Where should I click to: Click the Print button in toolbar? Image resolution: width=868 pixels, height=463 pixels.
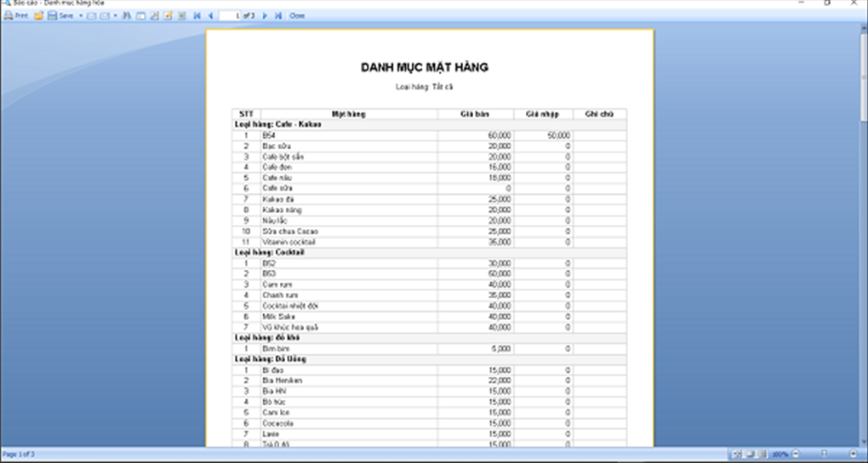pyautogui.click(x=16, y=16)
